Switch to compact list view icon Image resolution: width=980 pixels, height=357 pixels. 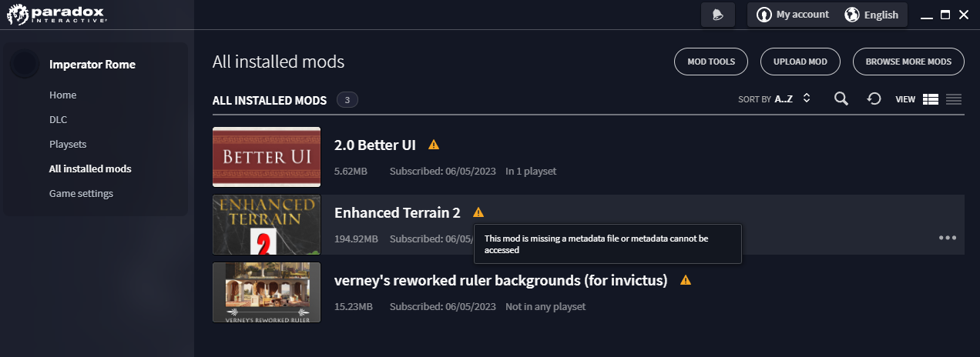(x=954, y=99)
